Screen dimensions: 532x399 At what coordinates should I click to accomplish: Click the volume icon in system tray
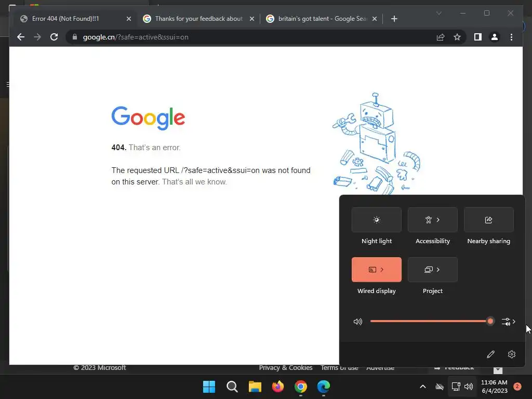pyautogui.click(x=469, y=387)
